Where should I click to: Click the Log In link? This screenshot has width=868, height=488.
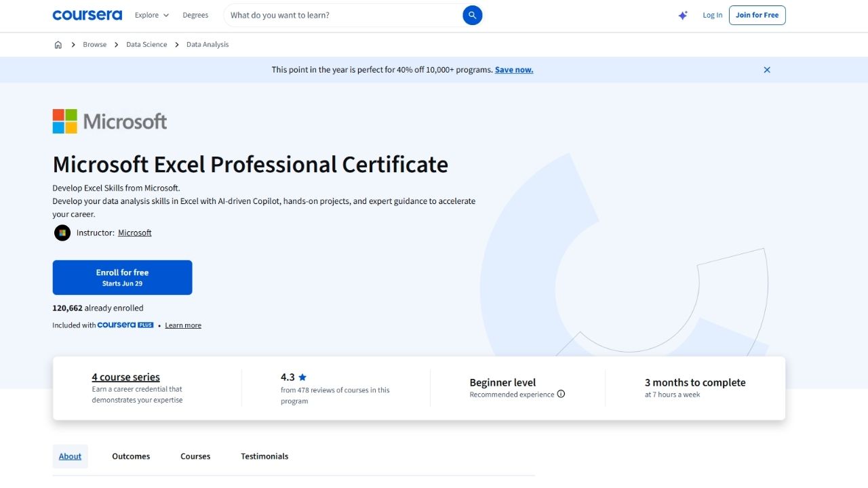point(713,15)
